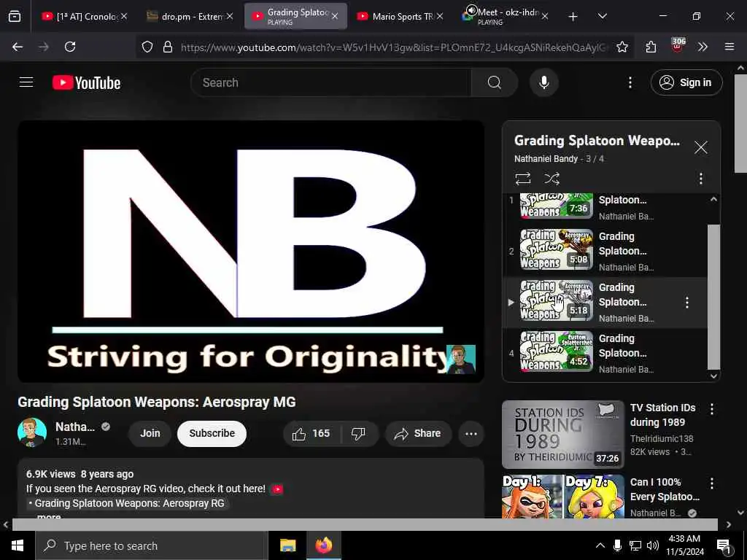Open uBlock extension badge showing 306

[x=678, y=45]
